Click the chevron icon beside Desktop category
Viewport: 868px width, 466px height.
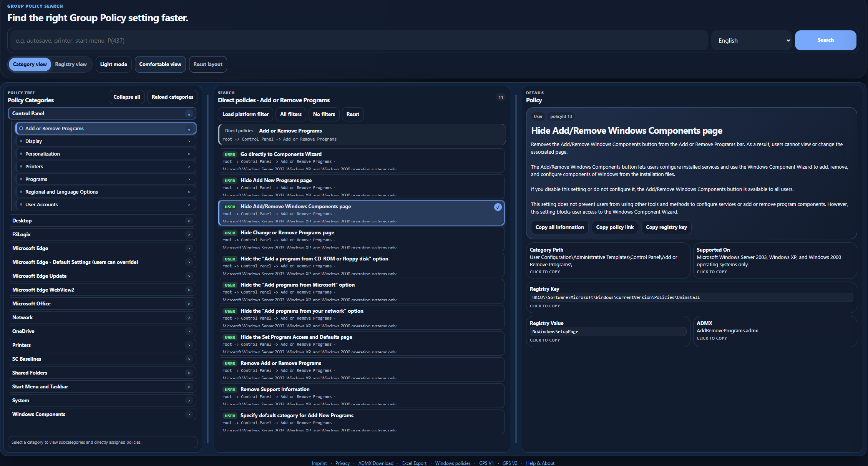click(x=189, y=221)
